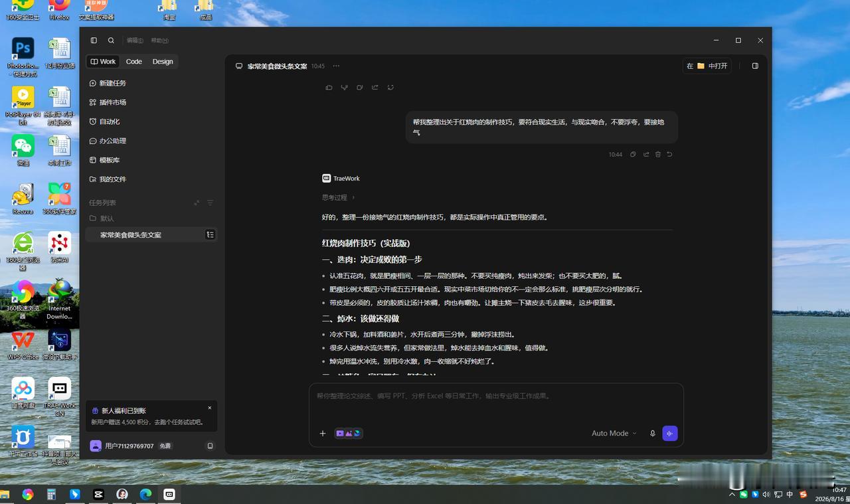This screenshot has width=850, height=504.
Task: Open Recuva desktop shortcut
Action: point(23,199)
